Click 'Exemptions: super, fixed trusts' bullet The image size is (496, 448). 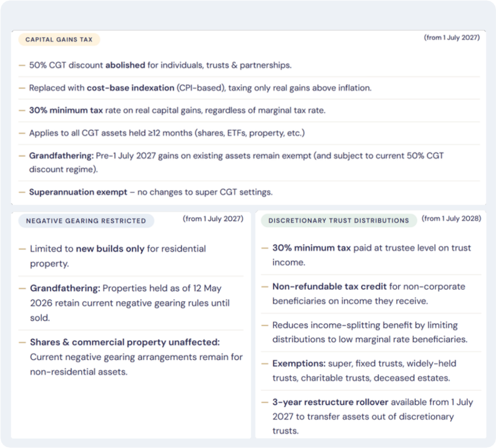(x=364, y=371)
